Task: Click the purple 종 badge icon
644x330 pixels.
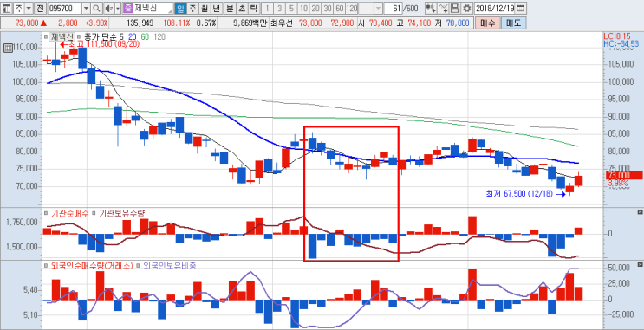Action: point(127,8)
